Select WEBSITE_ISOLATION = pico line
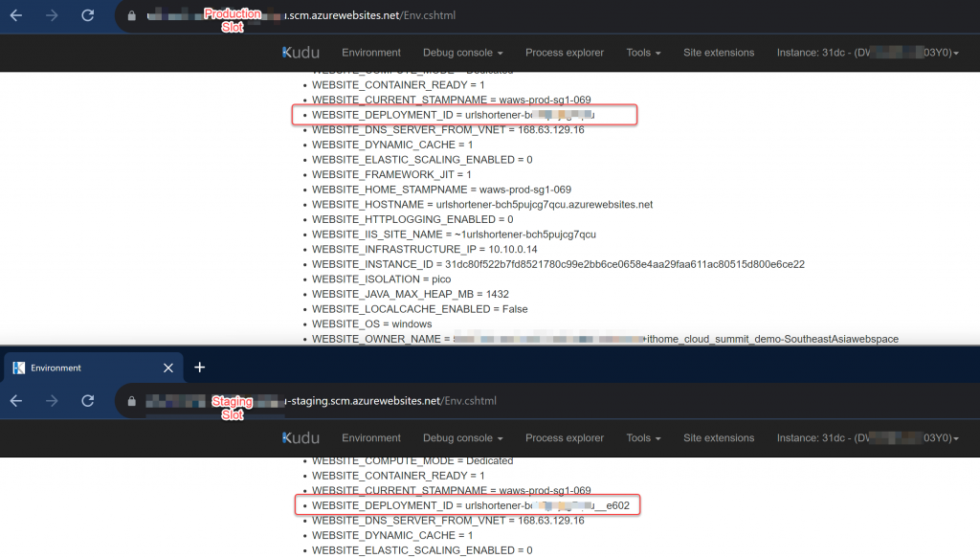 [381, 279]
